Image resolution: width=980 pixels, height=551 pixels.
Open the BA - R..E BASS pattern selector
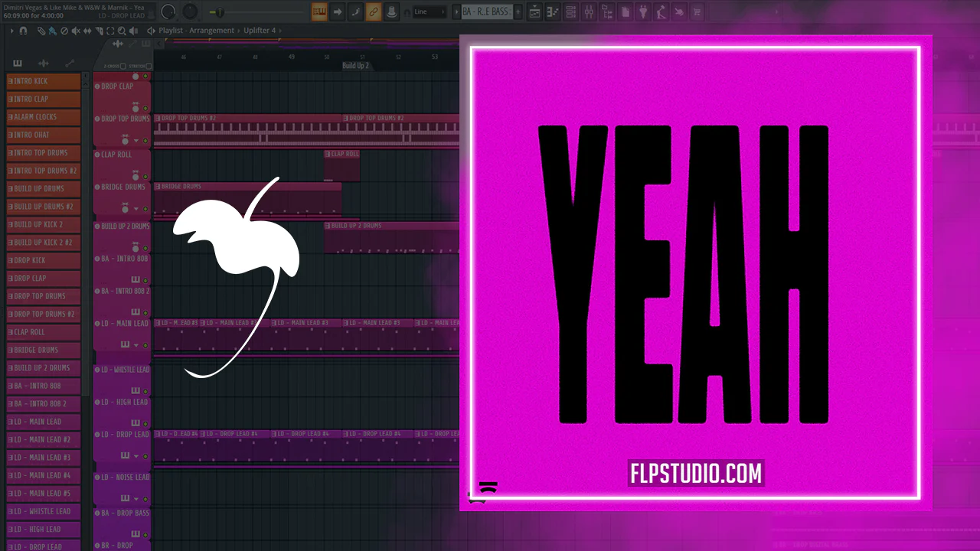[487, 11]
